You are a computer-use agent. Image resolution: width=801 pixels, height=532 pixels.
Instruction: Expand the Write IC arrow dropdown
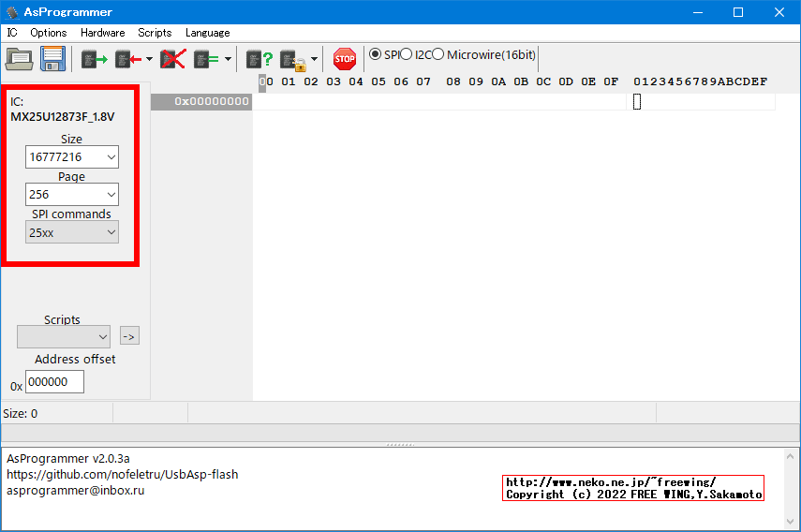[149, 59]
